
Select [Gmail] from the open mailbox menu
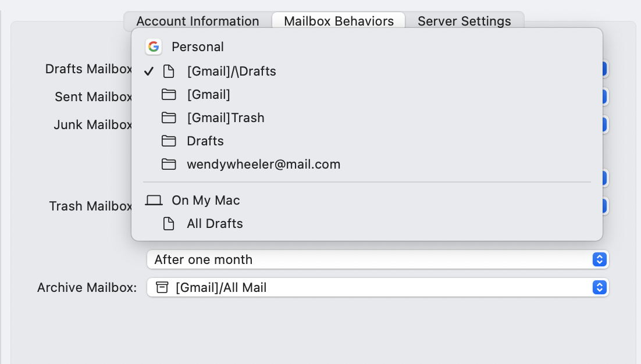[208, 94]
